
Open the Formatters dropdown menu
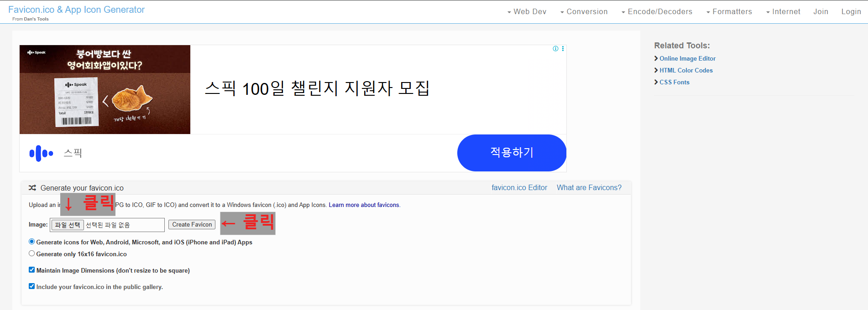click(x=729, y=12)
